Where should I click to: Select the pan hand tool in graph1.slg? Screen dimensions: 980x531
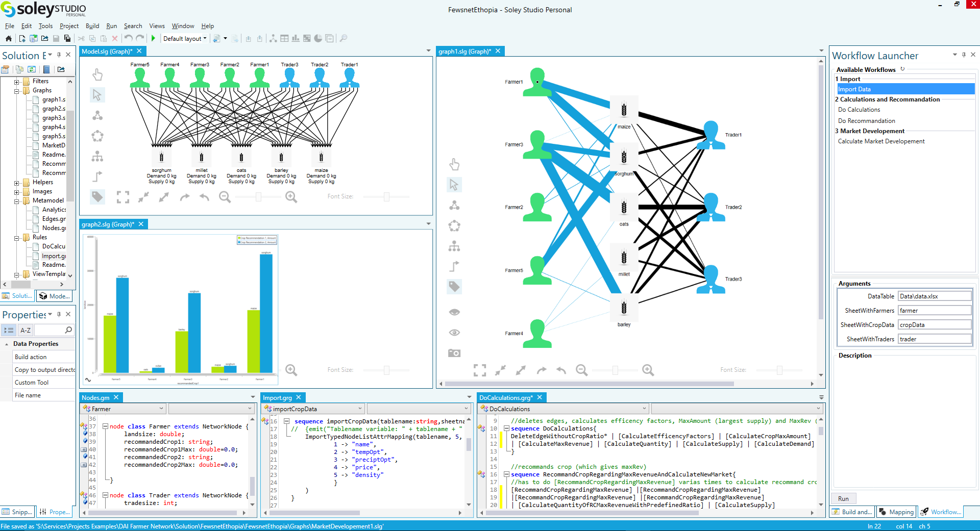coord(454,164)
